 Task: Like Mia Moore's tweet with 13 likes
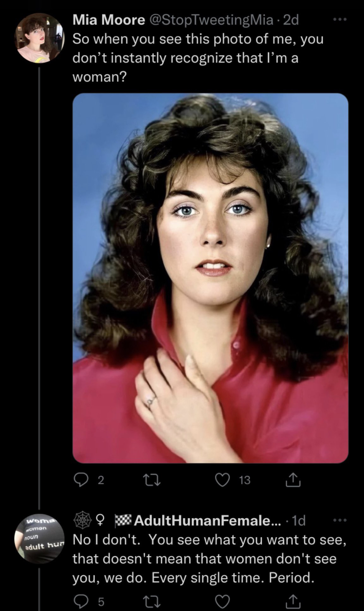(222, 480)
